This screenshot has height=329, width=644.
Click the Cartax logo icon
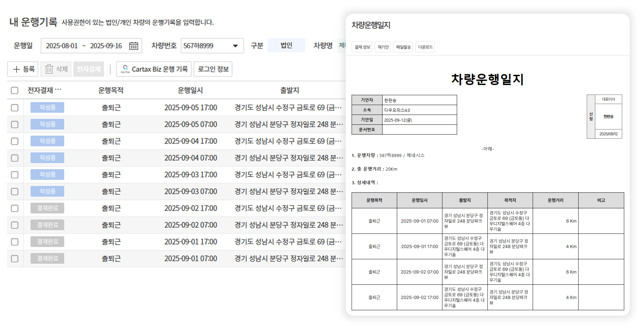pos(125,69)
